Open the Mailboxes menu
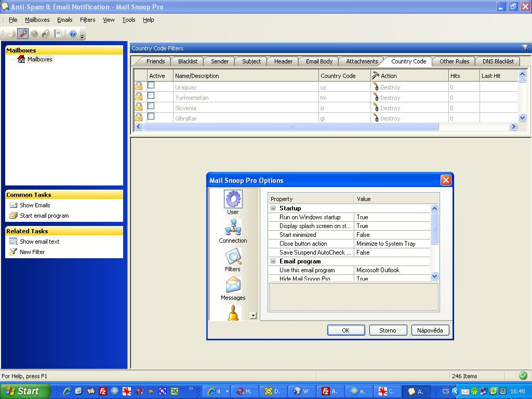The width and height of the screenshot is (532, 399). [x=37, y=20]
